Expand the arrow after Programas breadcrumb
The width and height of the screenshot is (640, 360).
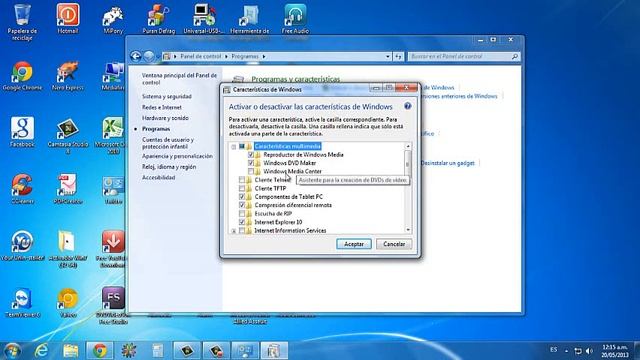tap(264, 56)
